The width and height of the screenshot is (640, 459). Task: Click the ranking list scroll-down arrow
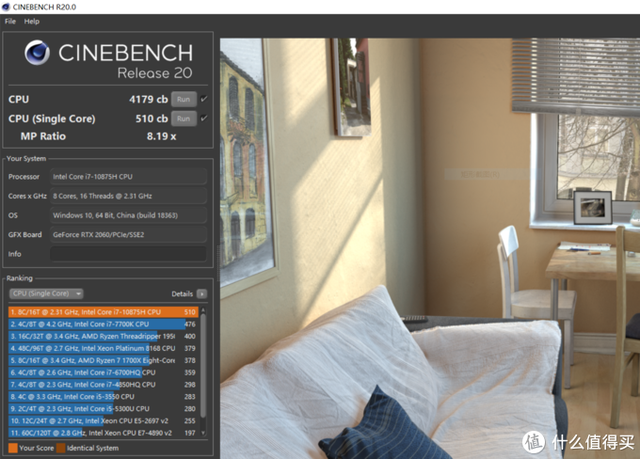203,433
